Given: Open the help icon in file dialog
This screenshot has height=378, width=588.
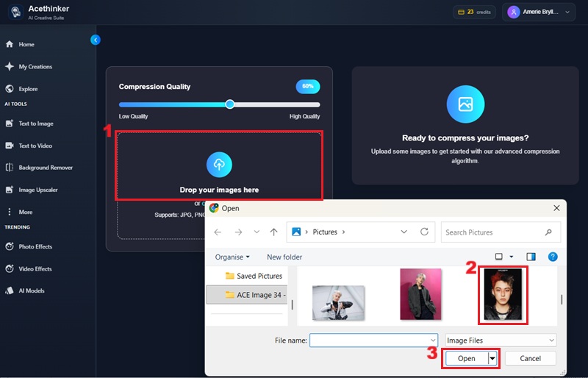Looking at the screenshot, I should [553, 257].
